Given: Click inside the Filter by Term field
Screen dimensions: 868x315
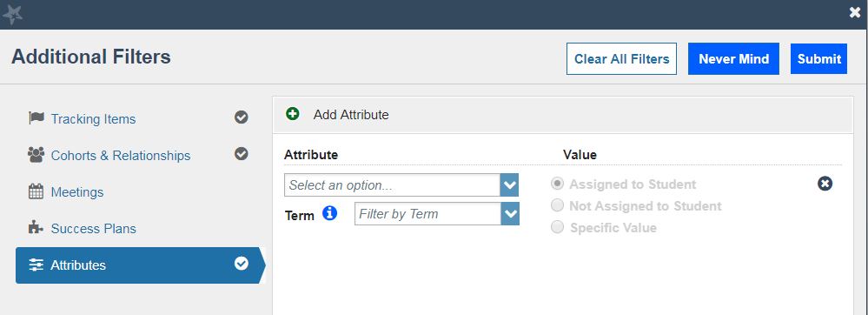Looking at the screenshot, I should [427, 213].
